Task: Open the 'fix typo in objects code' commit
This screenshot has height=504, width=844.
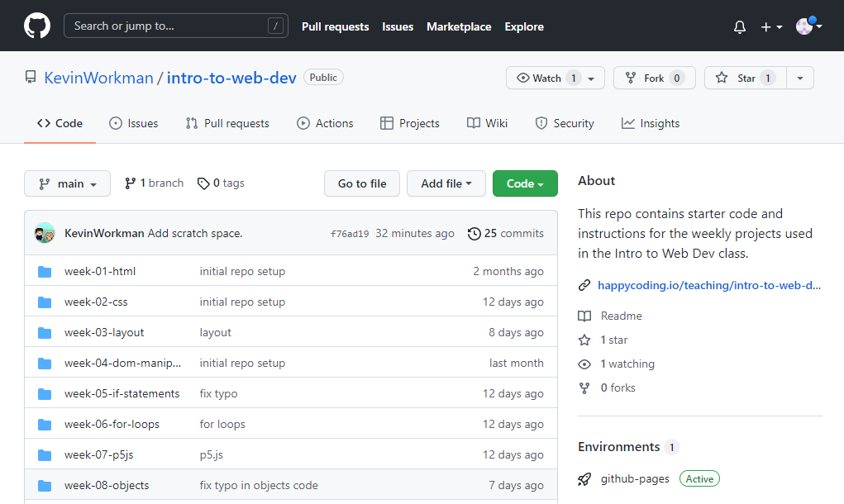Action: (x=259, y=486)
